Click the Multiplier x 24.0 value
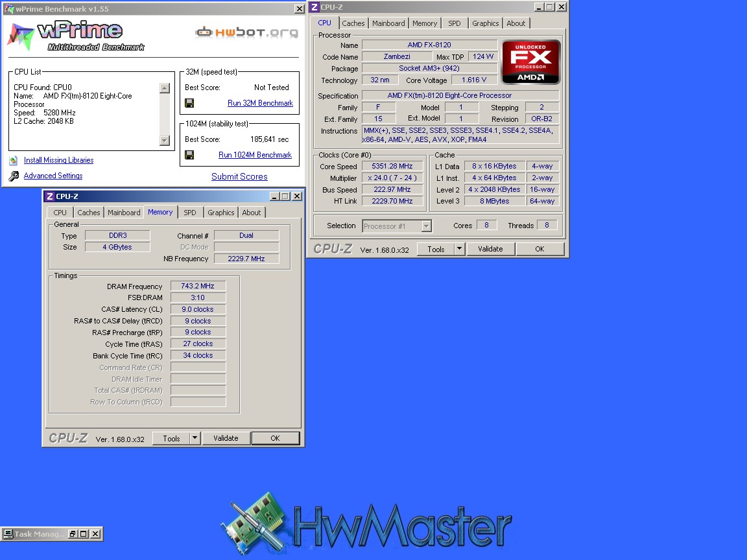This screenshot has height=560, width=747. (392, 178)
